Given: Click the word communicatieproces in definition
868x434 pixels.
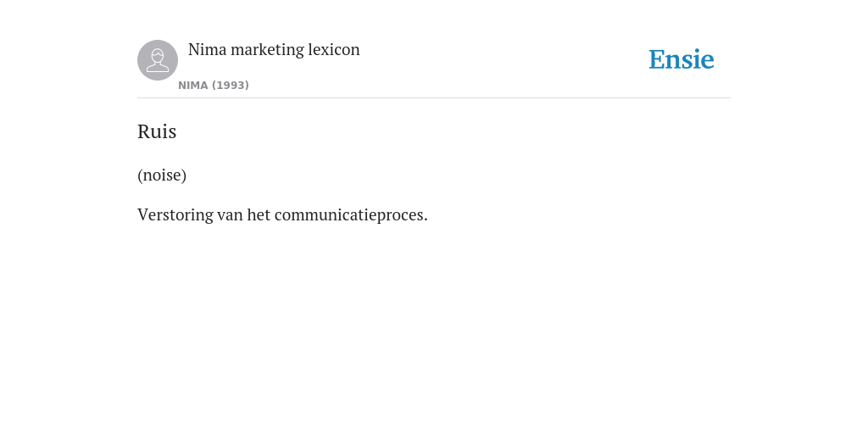Looking at the screenshot, I should (x=348, y=214).
